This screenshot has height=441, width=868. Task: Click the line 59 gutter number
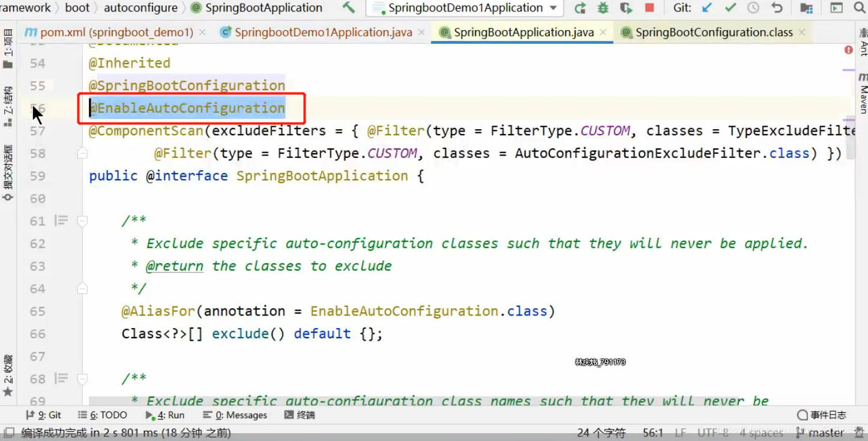coord(37,176)
